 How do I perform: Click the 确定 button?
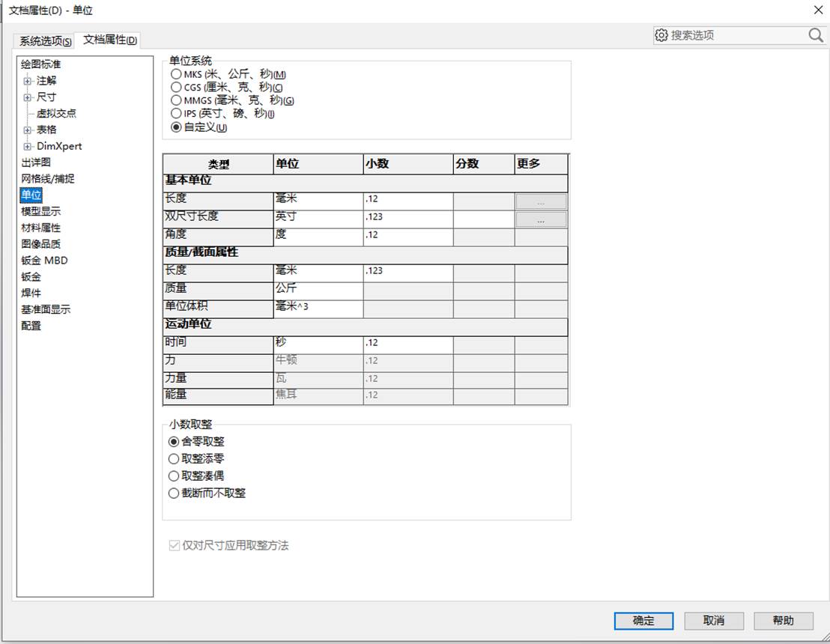[x=643, y=621]
